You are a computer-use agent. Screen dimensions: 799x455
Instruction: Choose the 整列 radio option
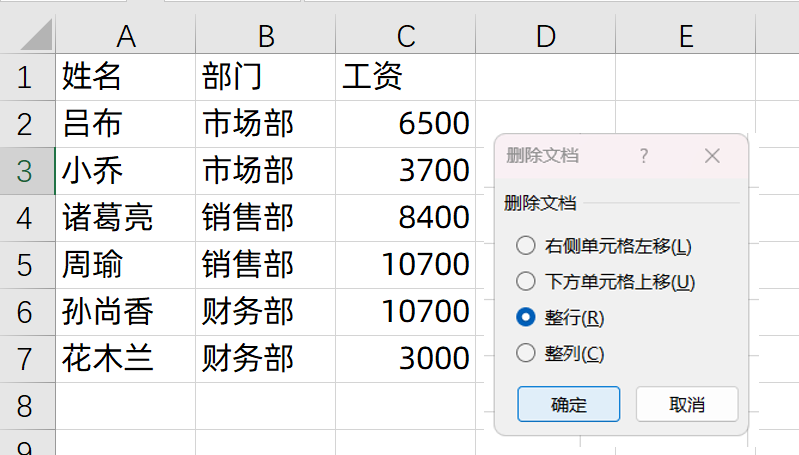(x=526, y=353)
